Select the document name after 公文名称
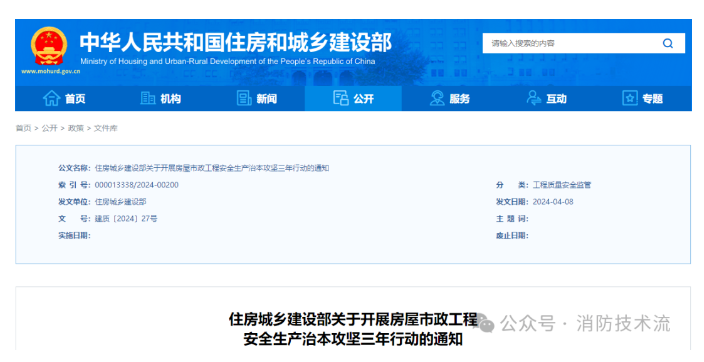This screenshot has width=704, height=362. pyautogui.click(x=212, y=168)
